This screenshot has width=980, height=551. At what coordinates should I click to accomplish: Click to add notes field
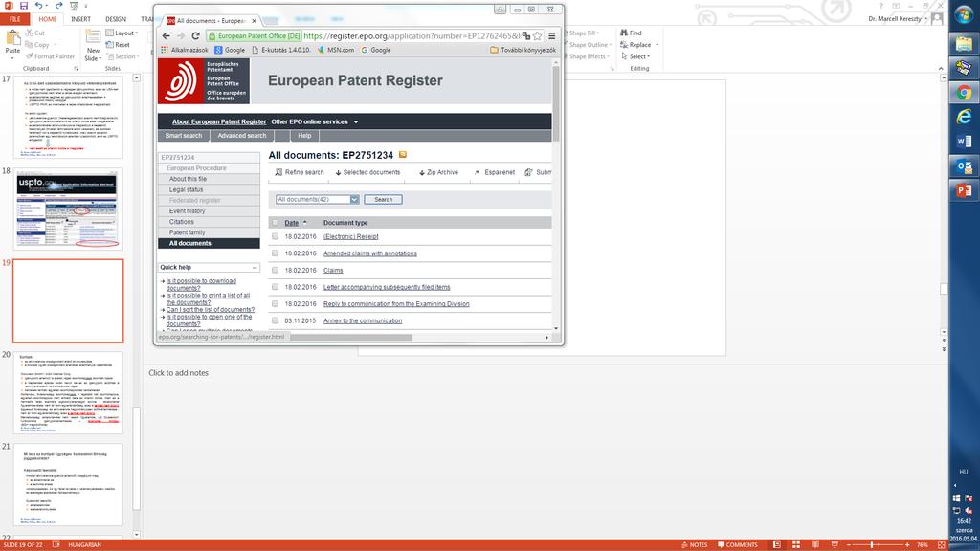click(x=179, y=373)
